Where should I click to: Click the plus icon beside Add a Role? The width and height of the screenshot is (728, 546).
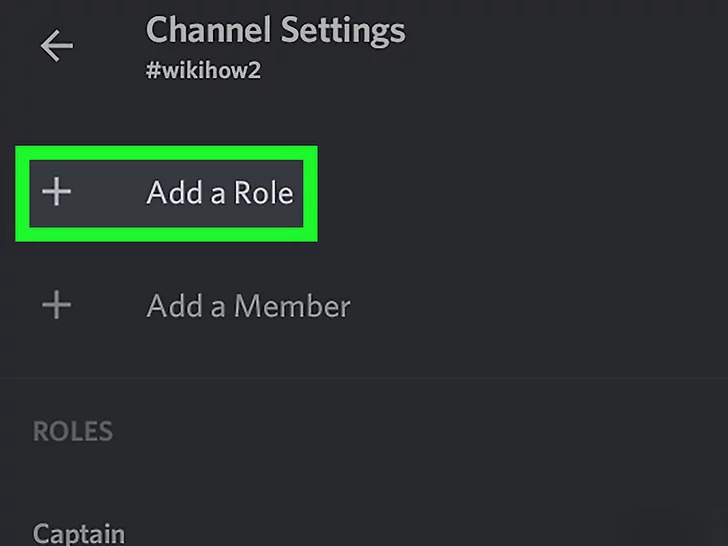tap(57, 191)
